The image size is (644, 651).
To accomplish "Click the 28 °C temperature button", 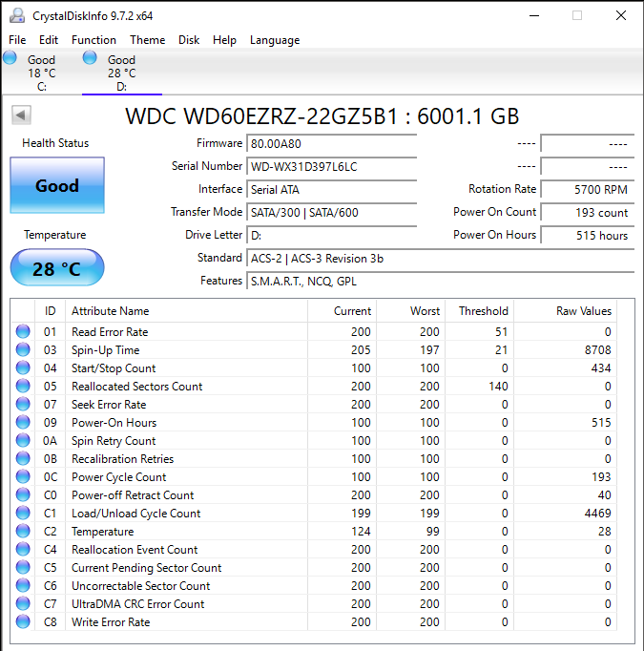I will (57, 268).
